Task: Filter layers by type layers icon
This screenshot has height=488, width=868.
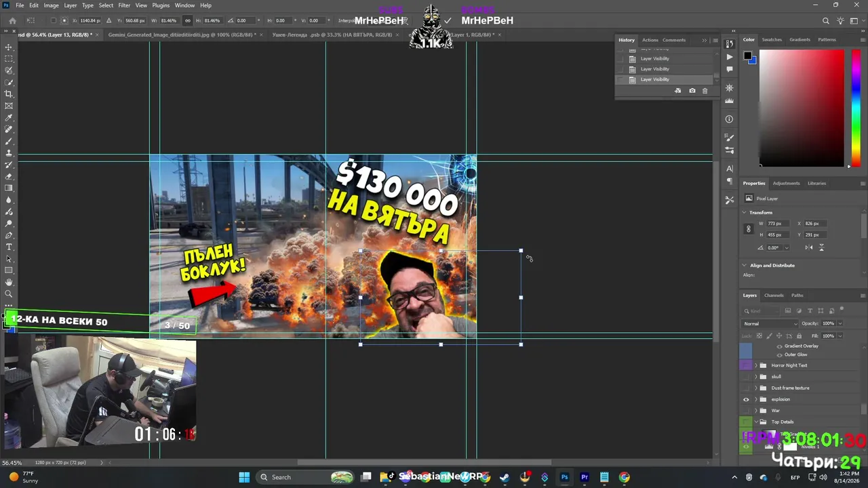Action: click(810, 311)
